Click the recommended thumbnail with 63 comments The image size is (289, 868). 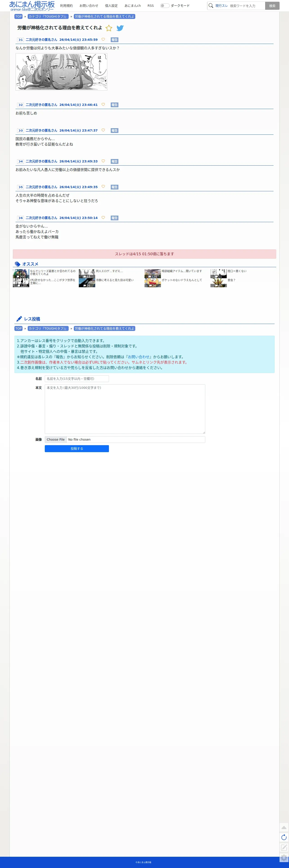click(87, 274)
